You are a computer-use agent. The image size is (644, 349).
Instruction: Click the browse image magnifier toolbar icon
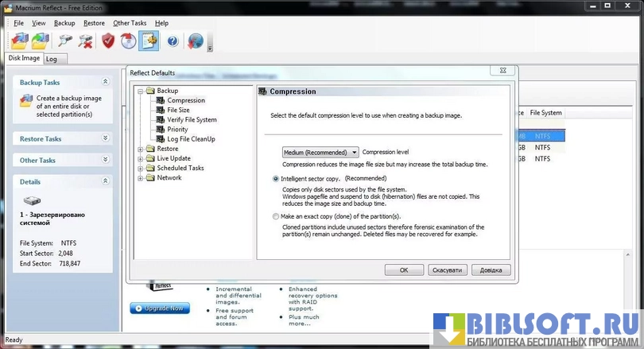[x=65, y=41]
